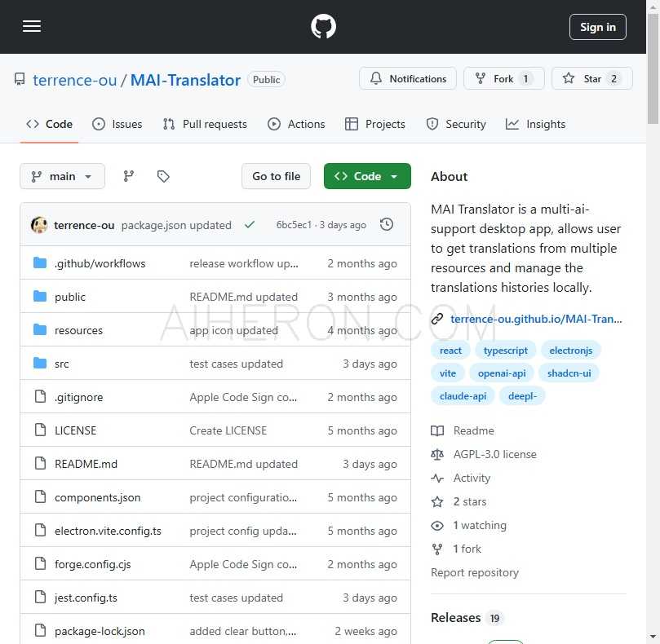660x644 pixels.
Task: View branches via the branch icon
Action: pyautogui.click(x=129, y=176)
